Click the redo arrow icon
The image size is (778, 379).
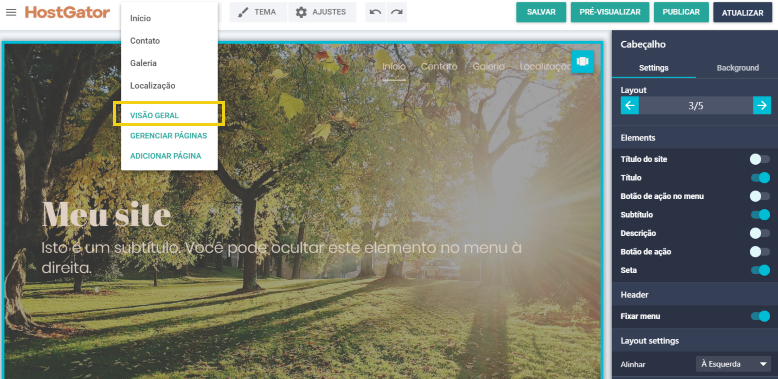click(396, 12)
